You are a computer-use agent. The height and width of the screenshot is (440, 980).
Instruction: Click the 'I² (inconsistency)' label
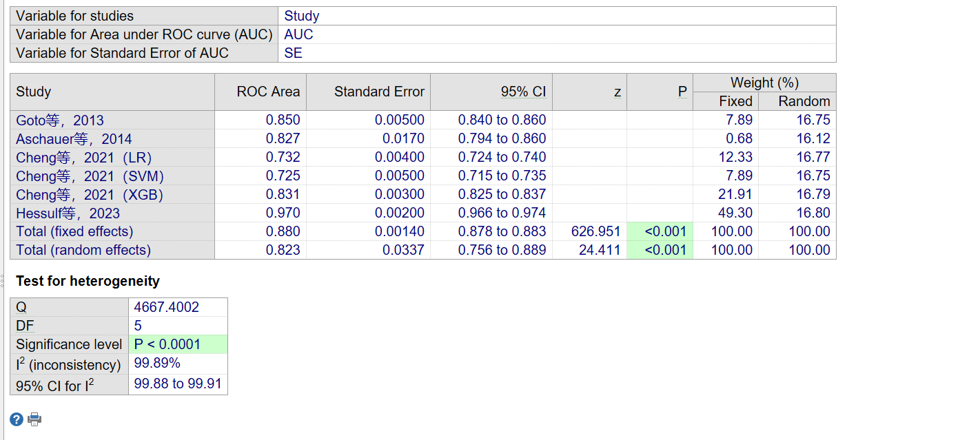point(68,364)
